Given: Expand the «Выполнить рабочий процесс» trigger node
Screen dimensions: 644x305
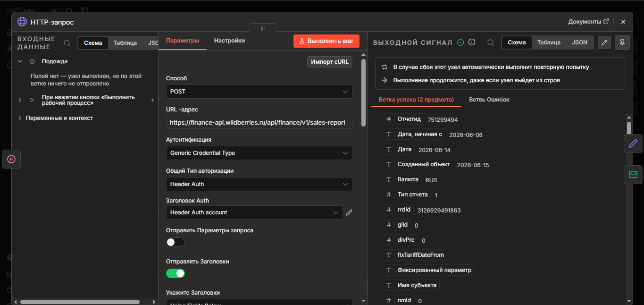Looking at the screenshot, I should pyautogui.click(x=20, y=100).
